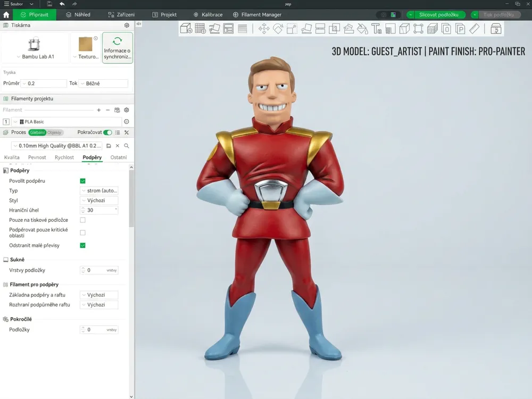Click the Arrange all objects icon
Viewport: 532px width, 399px height.
click(x=228, y=29)
